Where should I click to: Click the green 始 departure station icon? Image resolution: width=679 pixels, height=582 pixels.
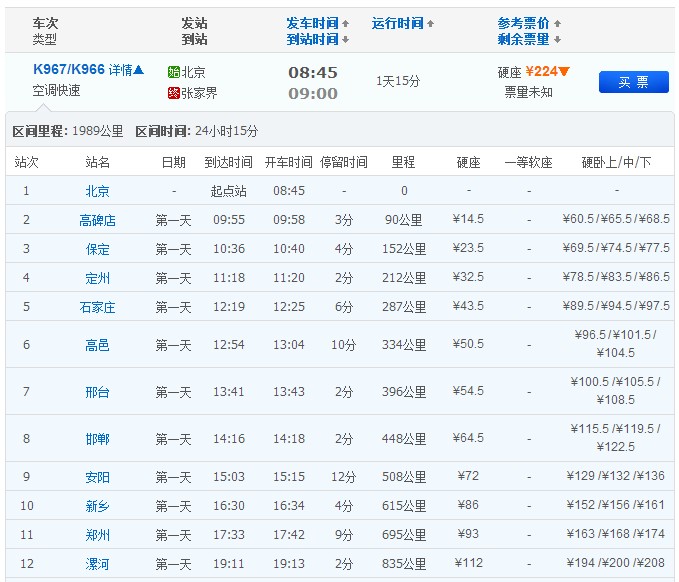tap(174, 72)
